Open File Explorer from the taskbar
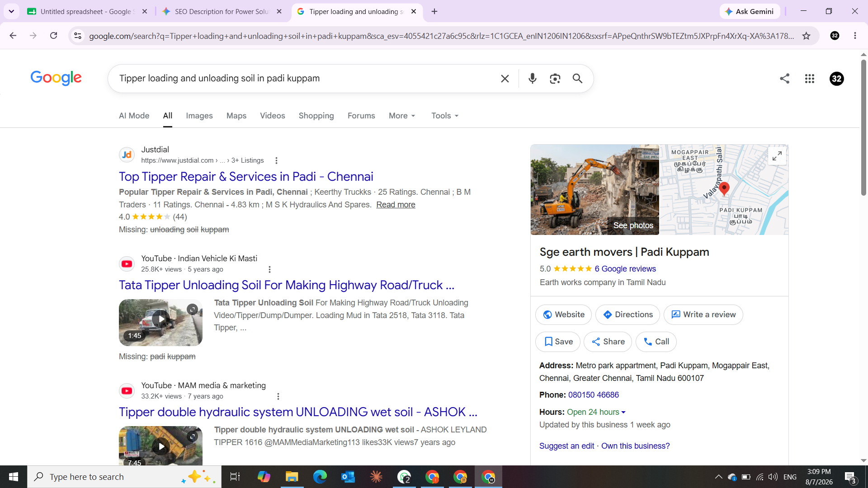This screenshot has width=868, height=488. [292, 477]
